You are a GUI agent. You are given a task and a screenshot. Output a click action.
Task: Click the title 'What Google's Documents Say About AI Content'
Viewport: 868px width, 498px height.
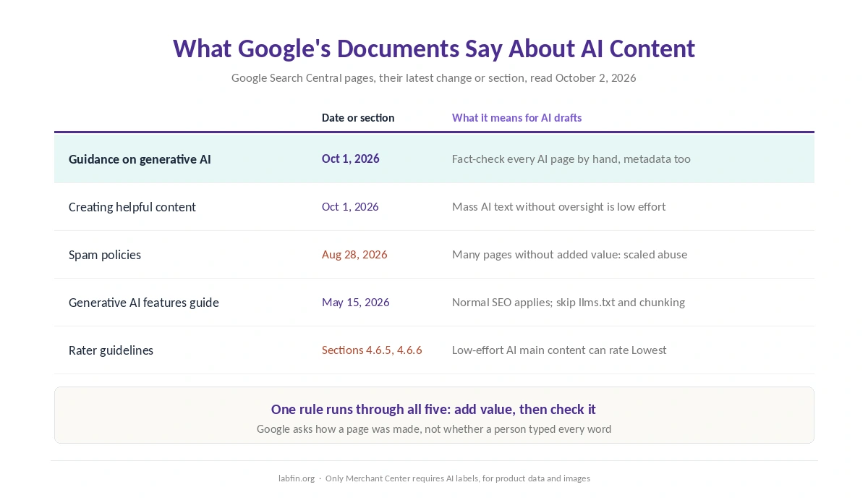[434, 48]
